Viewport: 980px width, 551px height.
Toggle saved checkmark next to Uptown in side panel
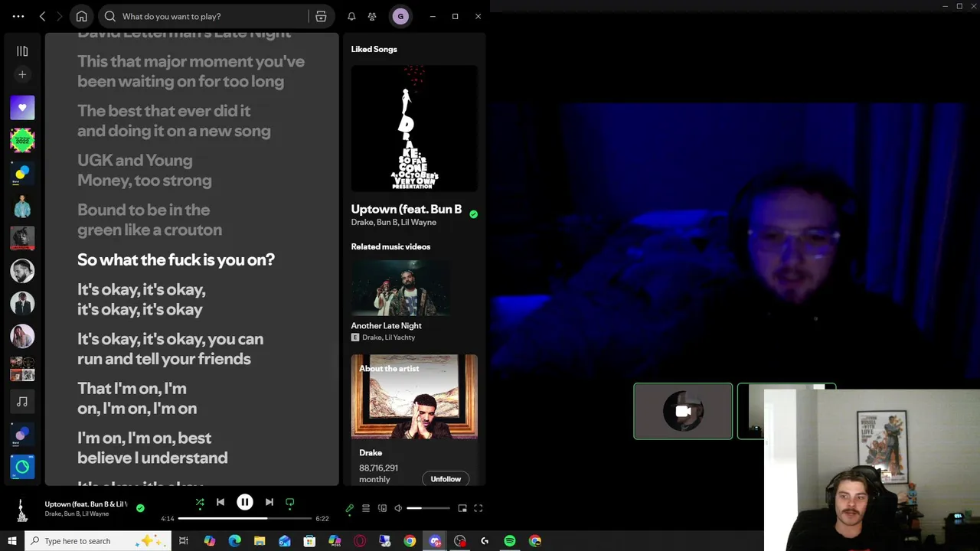(473, 214)
